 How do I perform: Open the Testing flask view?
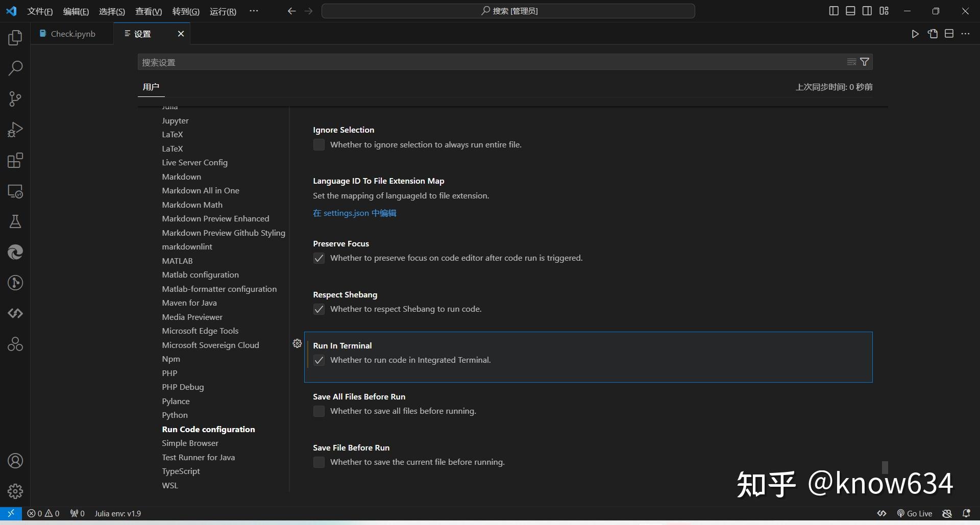[x=15, y=221]
